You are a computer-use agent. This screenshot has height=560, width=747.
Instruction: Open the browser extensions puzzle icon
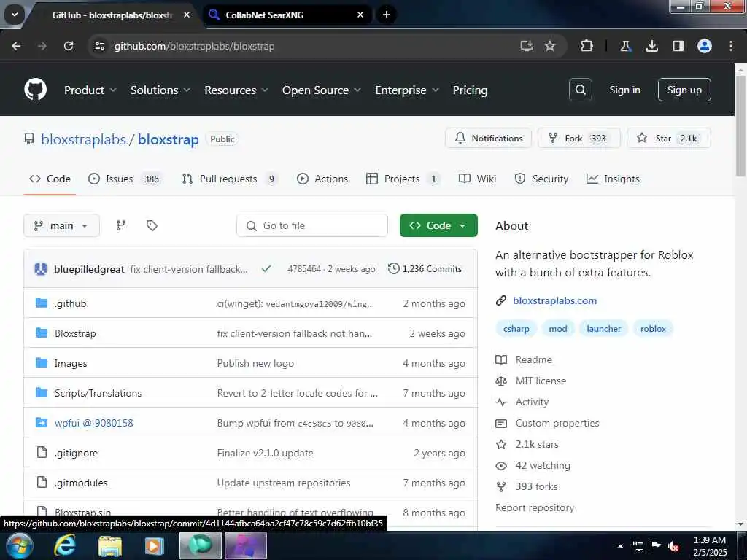[587, 46]
